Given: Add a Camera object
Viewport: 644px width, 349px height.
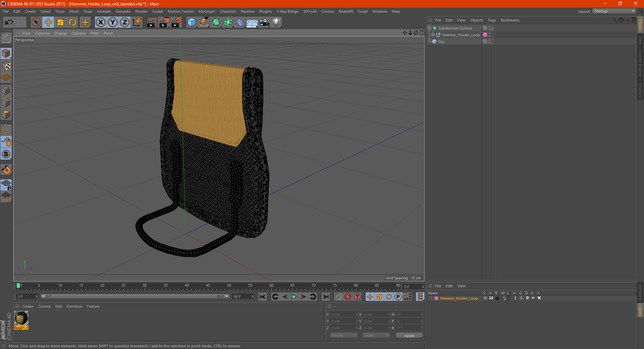Looking at the screenshot, I should [264, 22].
